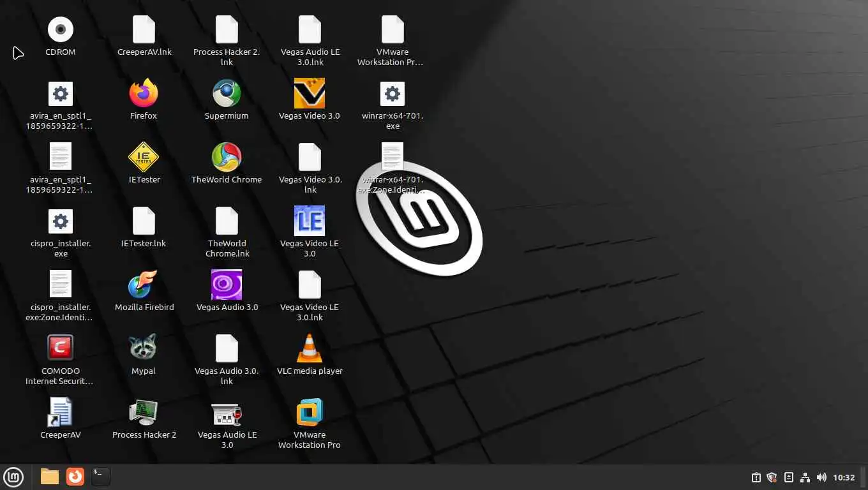868x490 pixels.
Task: Select the cispro_installer.exe gear icon
Action: [x=61, y=221]
